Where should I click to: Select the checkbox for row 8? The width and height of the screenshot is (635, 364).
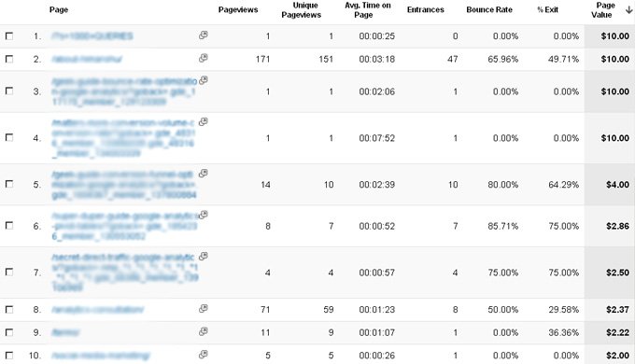tap(9, 310)
